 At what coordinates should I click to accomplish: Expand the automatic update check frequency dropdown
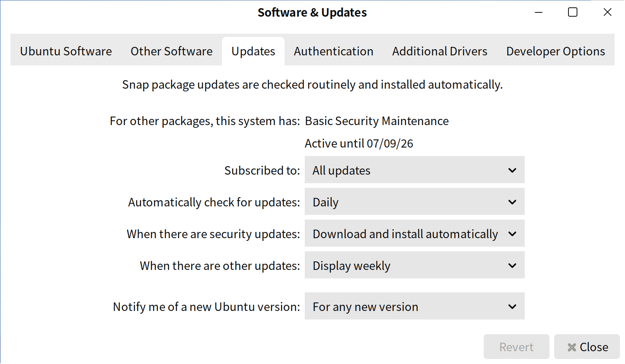(414, 202)
